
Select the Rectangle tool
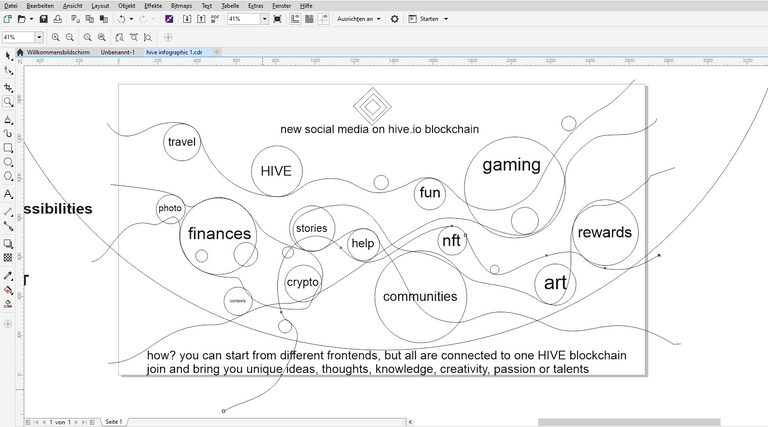click(x=8, y=148)
